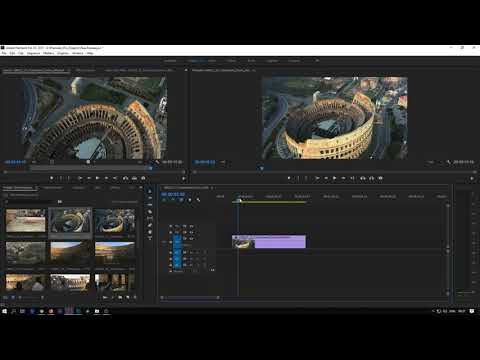Open Source monitor settings wrench
This screenshot has height=360, width=480.
point(157,162)
